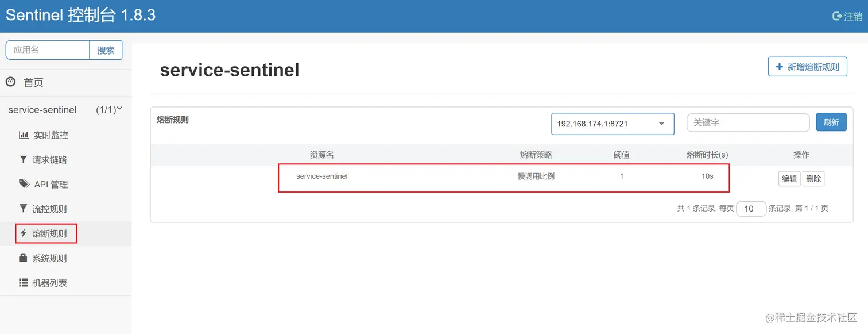
Task: Click the 熔断策略 column header
Action: (536, 155)
